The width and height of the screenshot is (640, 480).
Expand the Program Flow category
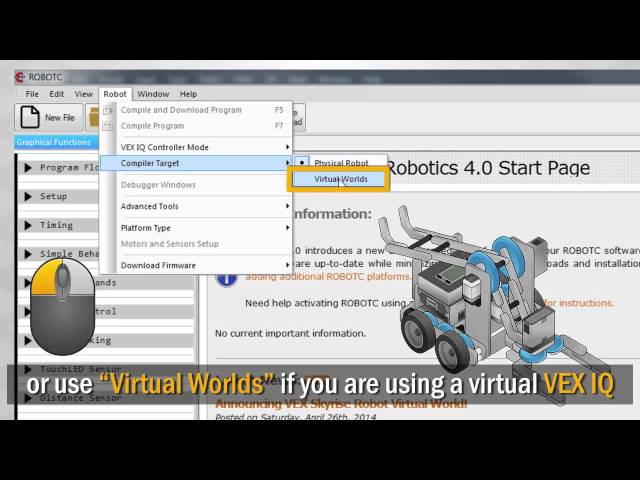coord(28,168)
